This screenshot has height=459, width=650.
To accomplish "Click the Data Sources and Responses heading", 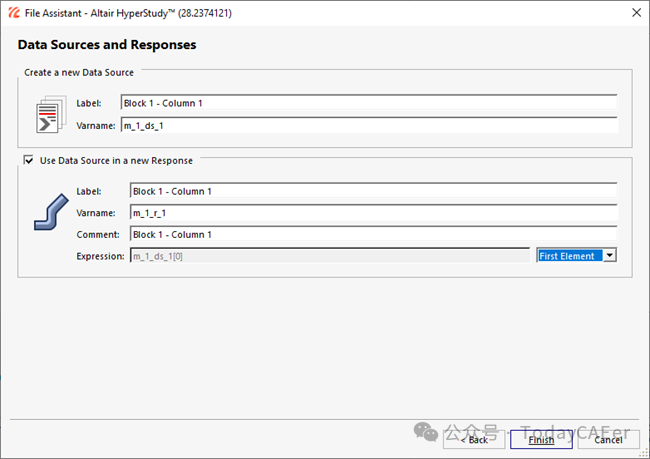I will (x=107, y=45).
